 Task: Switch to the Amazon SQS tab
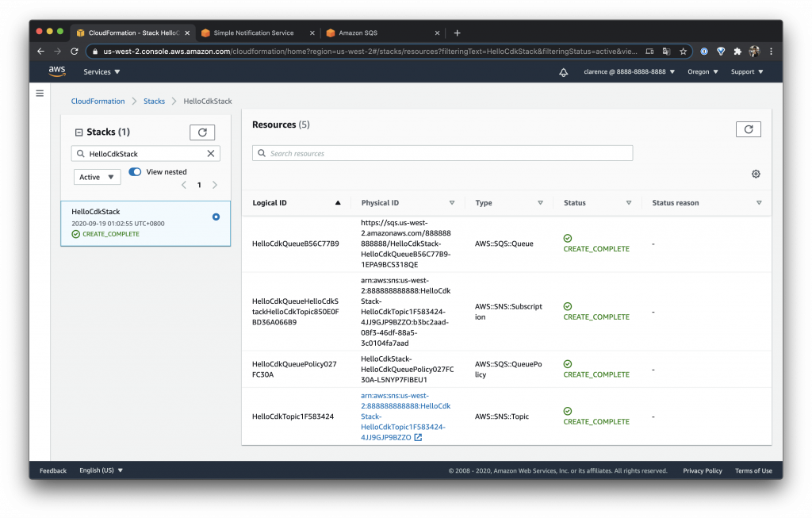pyautogui.click(x=382, y=33)
